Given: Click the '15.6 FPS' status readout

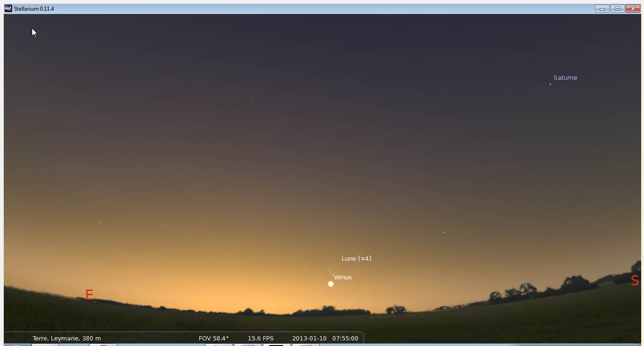Looking at the screenshot, I should pos(261,339).
